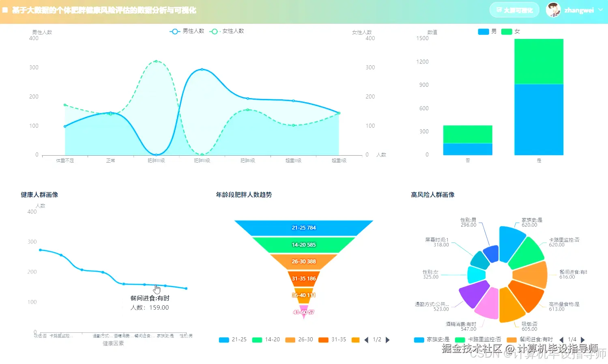
Task: Toggle 家族史:是 in pie legend
Action: (432, 340)
